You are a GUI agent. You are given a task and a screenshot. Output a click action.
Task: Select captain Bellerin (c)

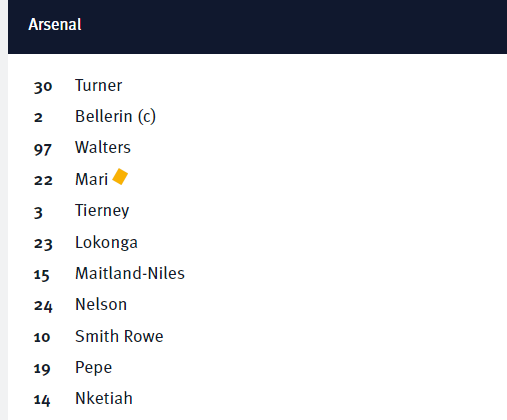[115, 116]
